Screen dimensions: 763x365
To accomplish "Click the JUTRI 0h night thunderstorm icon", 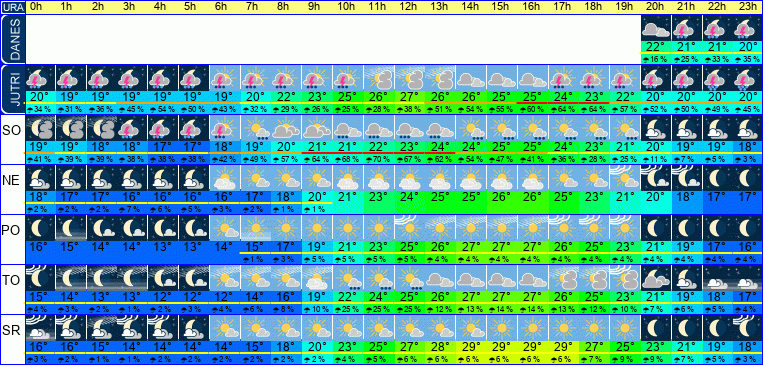I will [40, 78].
